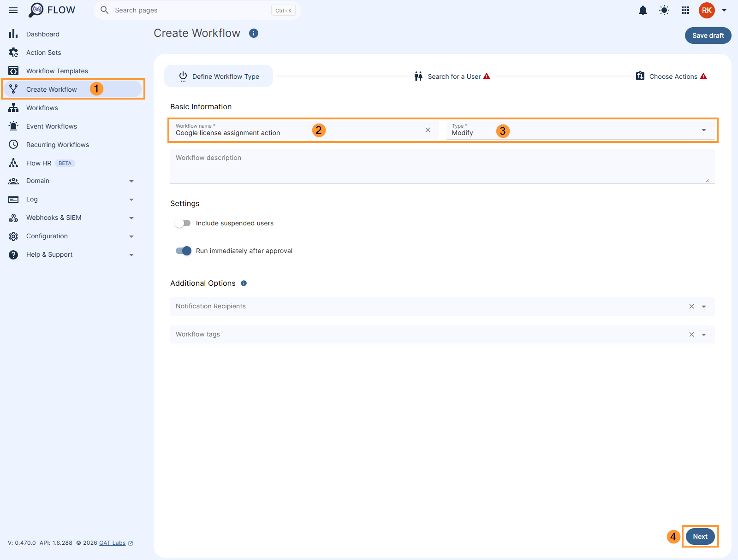The width and height of the screenshot is (738, 560).
Task: Click the Event Workflows alarm icon
Action: (13, 126)
